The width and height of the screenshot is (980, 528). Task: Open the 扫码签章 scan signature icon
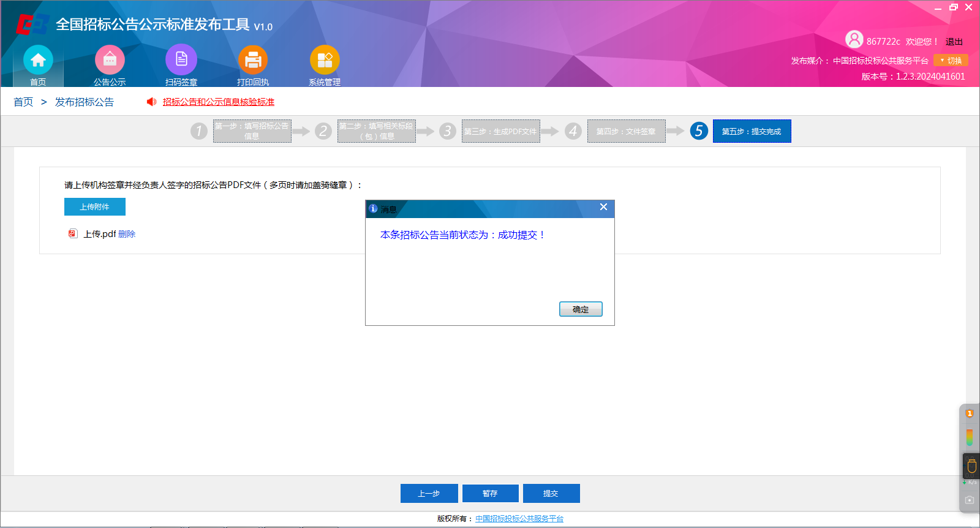click(x=181, y=60)
